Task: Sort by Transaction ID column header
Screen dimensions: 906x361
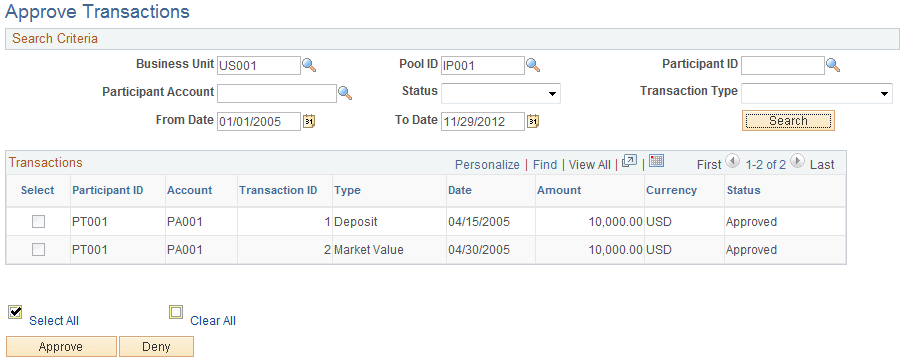Action: [x=278, y=190]
